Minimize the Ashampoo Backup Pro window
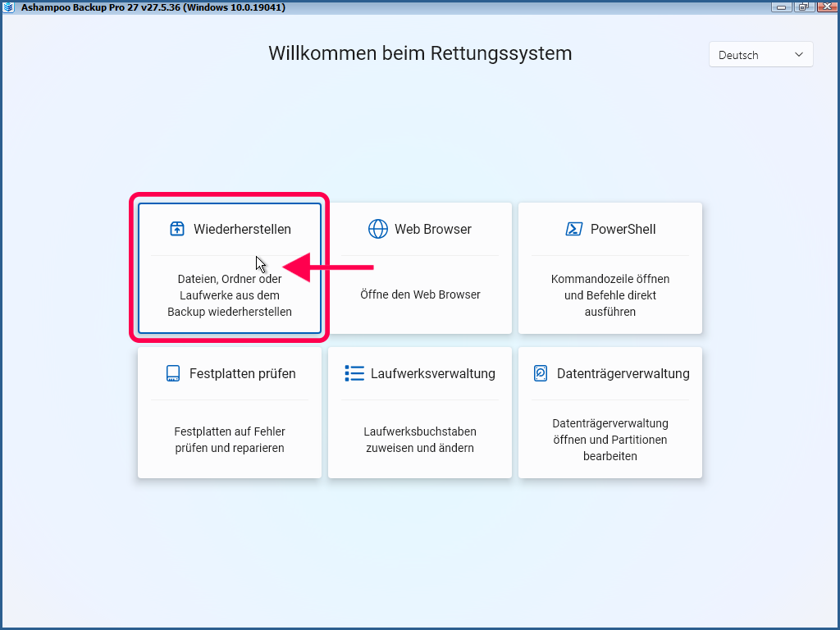Image resolution: width=840 pixels, height=630 pixels. [782, 7]
